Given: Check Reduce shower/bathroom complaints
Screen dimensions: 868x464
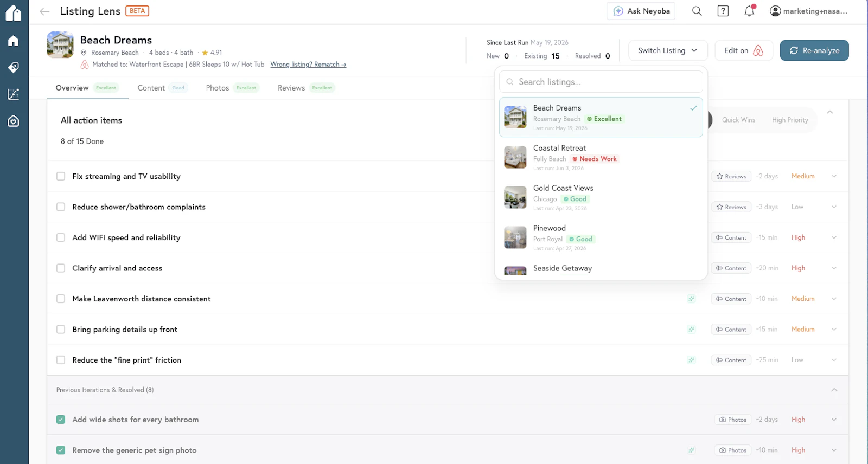Looking at the screenshot, I should pyautogui.click(x=61, y=207).
